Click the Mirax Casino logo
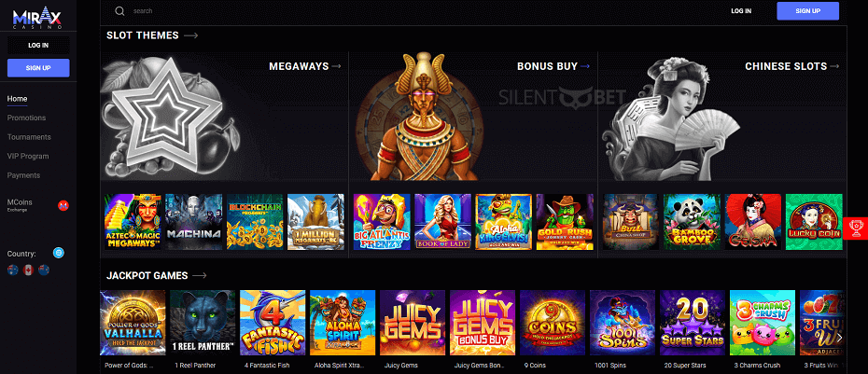868x374 pixels. [x=38, y=19]
